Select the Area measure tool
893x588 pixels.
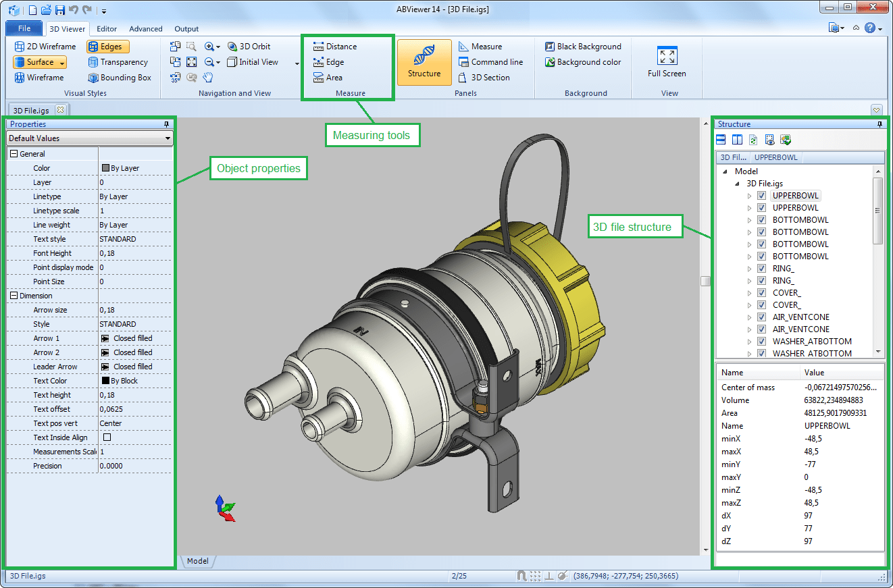click(x=329, y=77)
